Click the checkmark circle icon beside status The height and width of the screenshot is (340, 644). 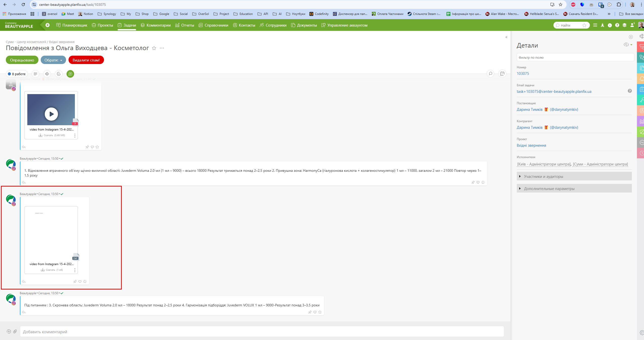(x=59, y=74)
